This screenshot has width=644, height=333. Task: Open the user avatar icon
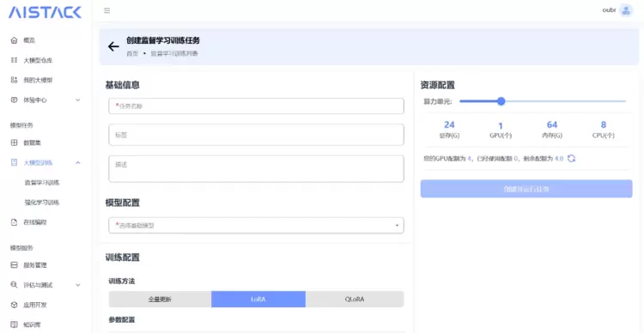626,10
